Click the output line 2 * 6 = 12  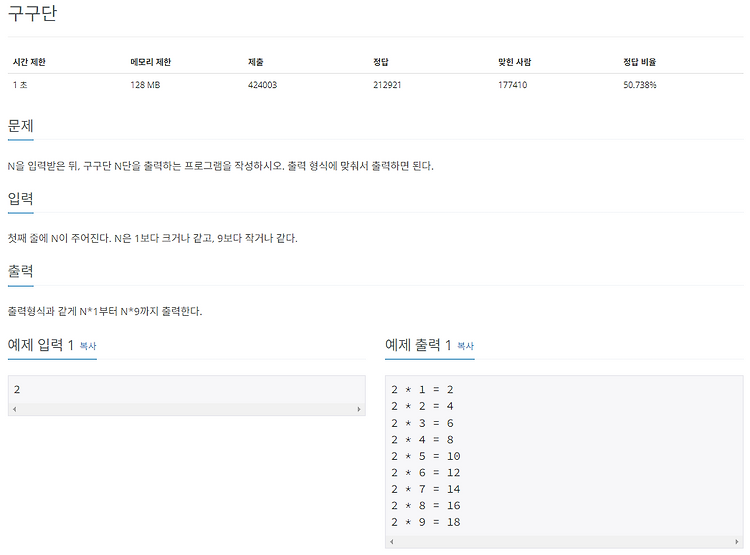(x=426, y=473)
